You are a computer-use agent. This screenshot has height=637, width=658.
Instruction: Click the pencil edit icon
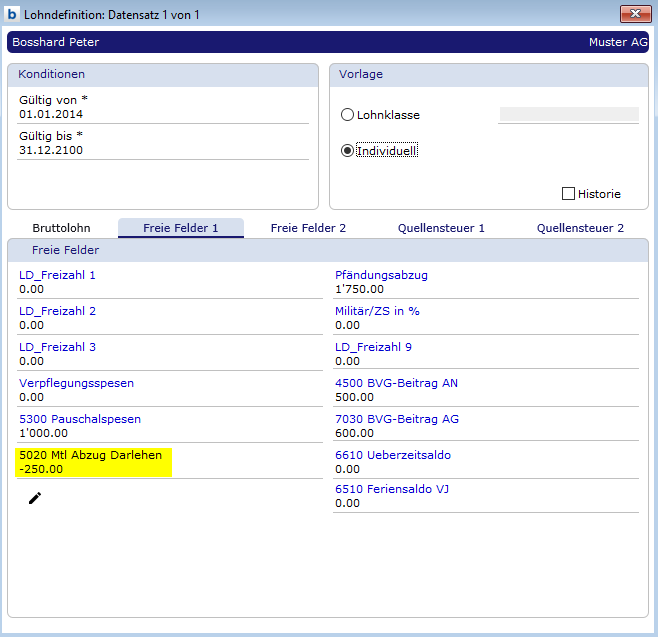point(35,498)
